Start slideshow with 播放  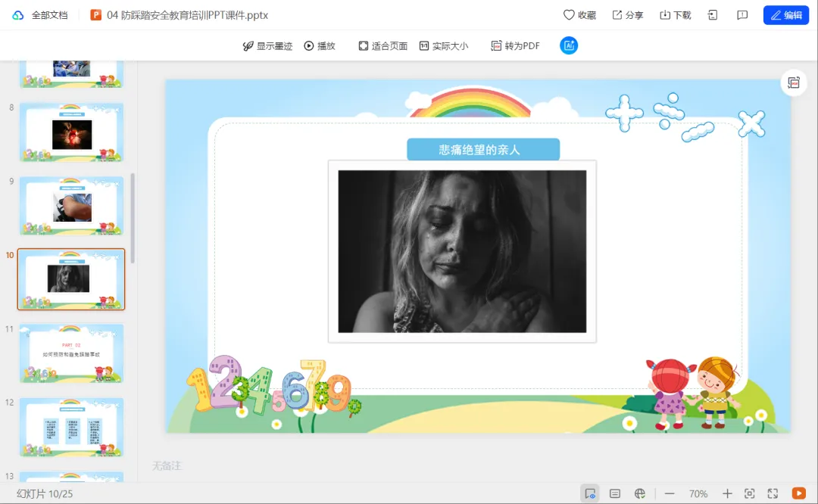(x=320, y=46)
